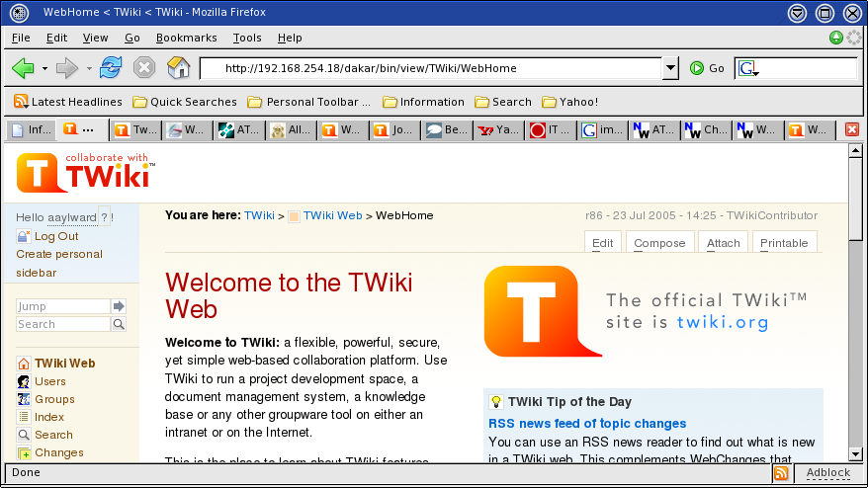This screenshot has height=488, width=868.
Task: Click the TWiki logo in page header
Action: (x=86, y=173)
